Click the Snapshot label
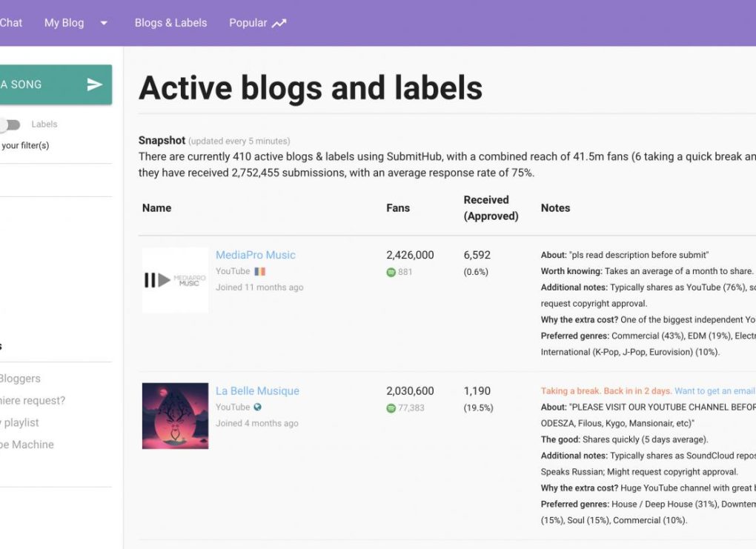The width and height of the screenshot is (756, 549). (x=162, y=140)
